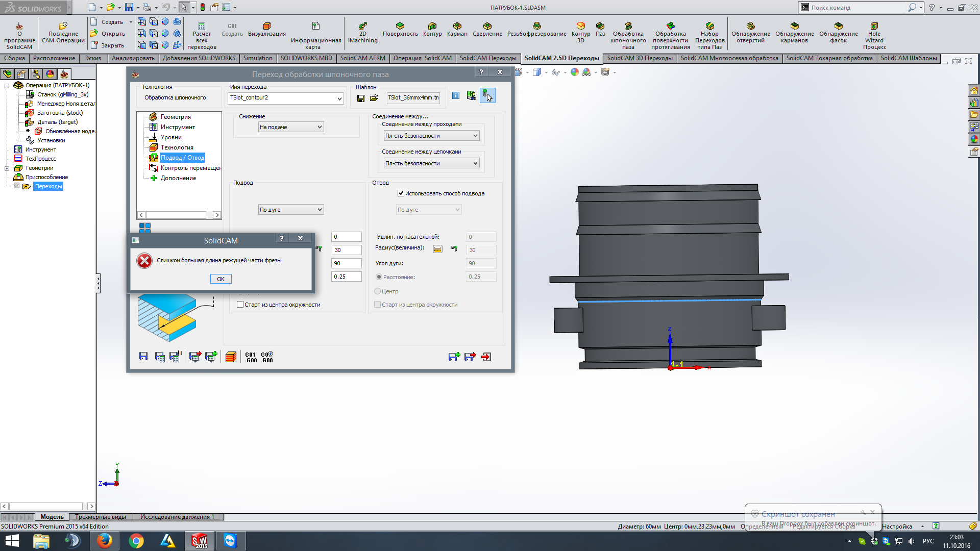
Task: Click the arc angle field showing 90
Action: pos(346,263)
